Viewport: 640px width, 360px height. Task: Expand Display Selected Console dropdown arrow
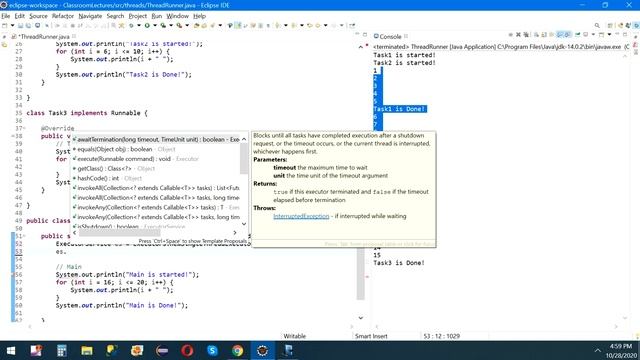point(593,35)
